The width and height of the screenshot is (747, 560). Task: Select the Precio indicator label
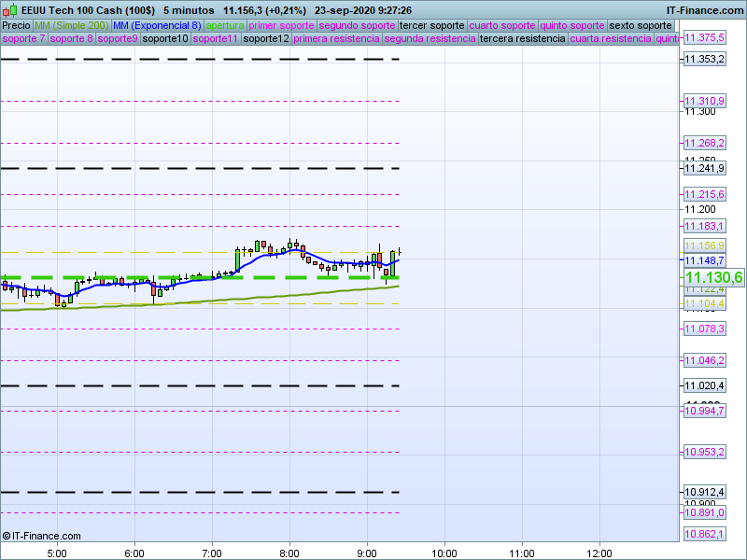click(x=16, y=25)
